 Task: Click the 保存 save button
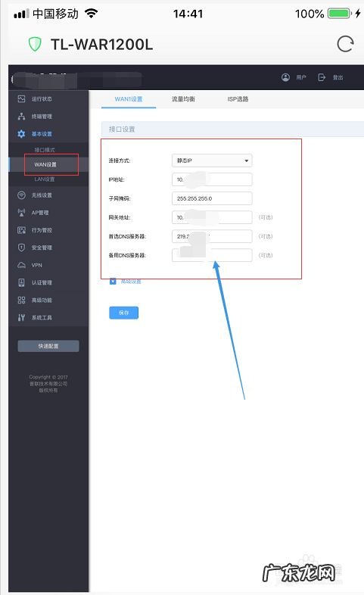pos(124,313)
